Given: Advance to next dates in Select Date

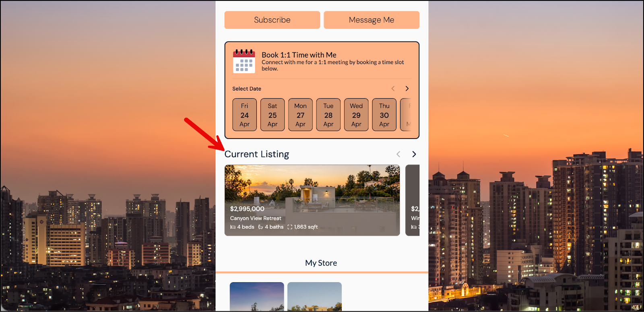Looking at the screenshot, I should point(407,89).
